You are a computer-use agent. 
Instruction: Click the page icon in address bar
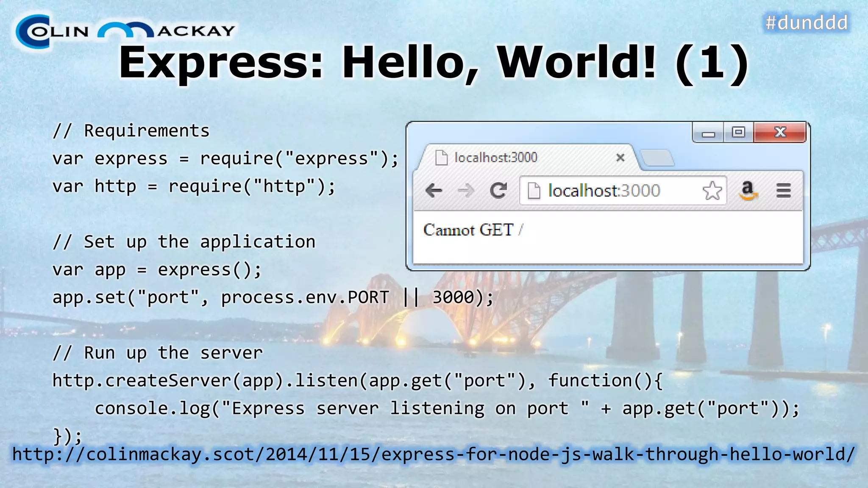click(534, 191)
